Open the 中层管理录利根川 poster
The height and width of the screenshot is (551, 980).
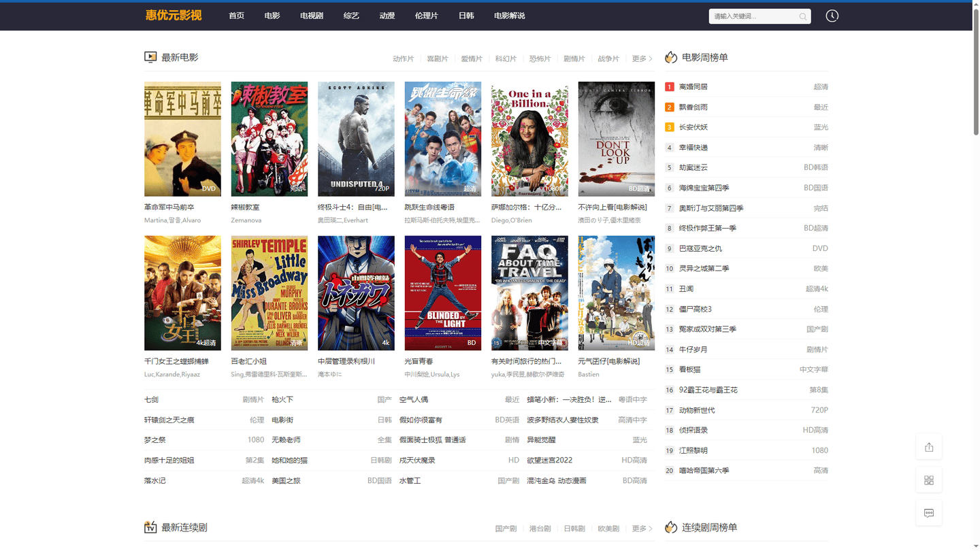pyautogui.click(x=356, y=293)
